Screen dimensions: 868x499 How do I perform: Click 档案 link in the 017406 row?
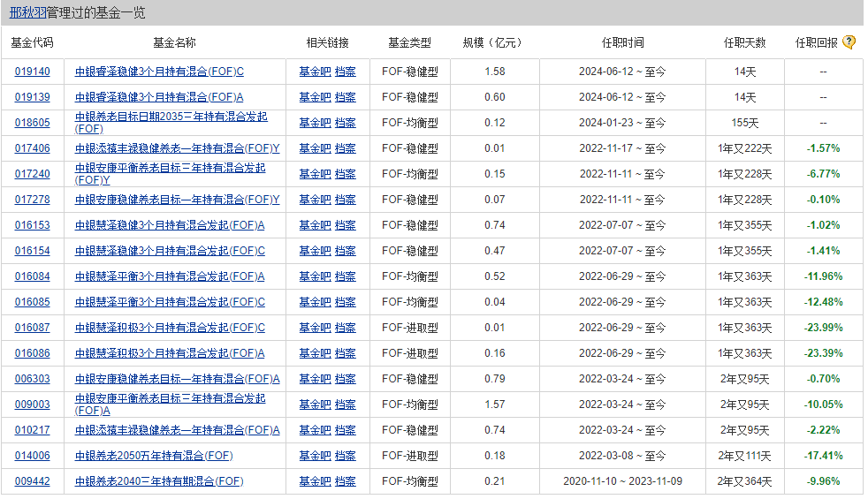(346, 148)
